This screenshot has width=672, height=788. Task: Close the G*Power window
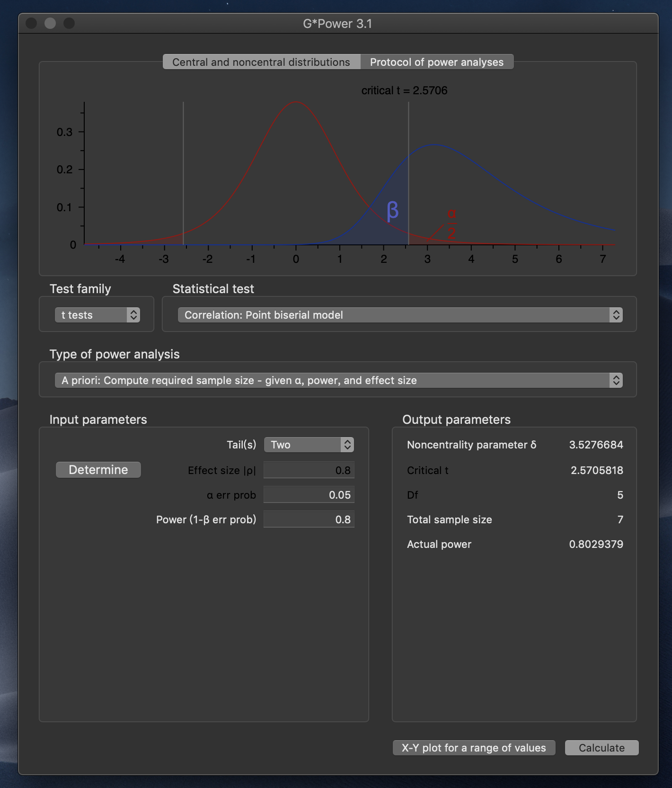click(31, 23)
